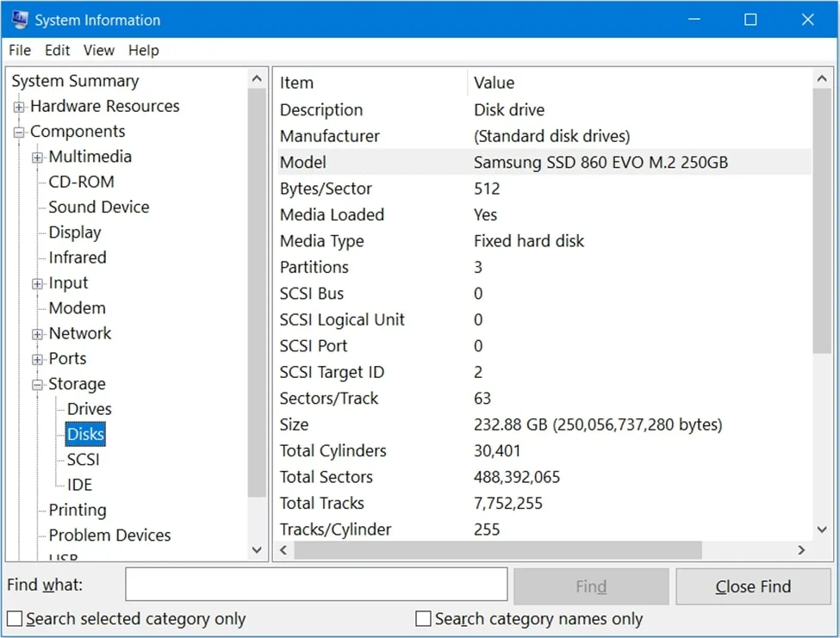Close the System Information window
This screenshot has height=638, width=840.
(808, 20)
